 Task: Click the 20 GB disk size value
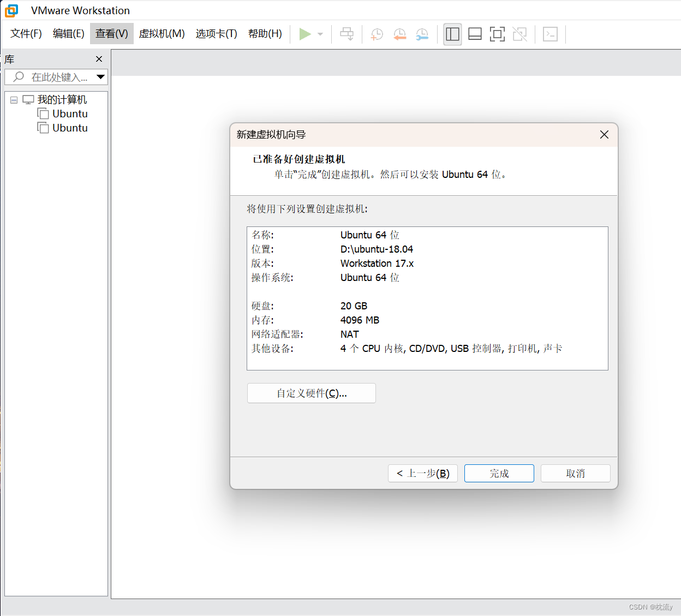(354, 306)
